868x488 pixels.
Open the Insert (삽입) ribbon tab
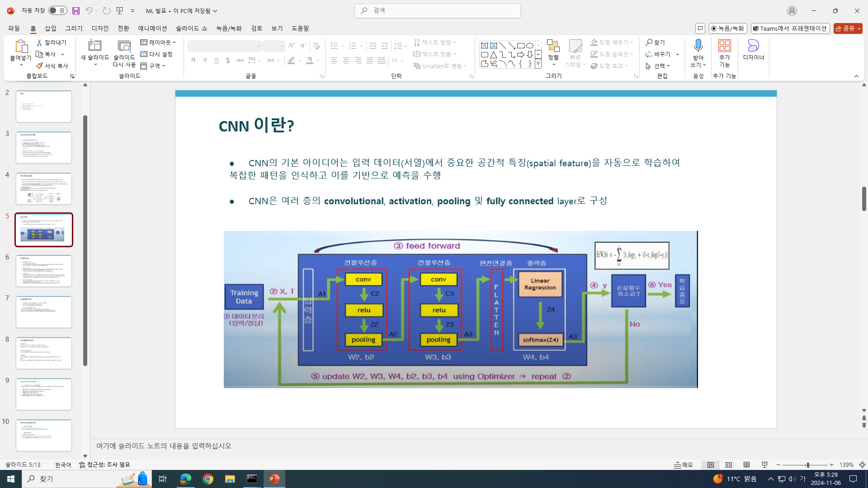click(x=51, y=28)
